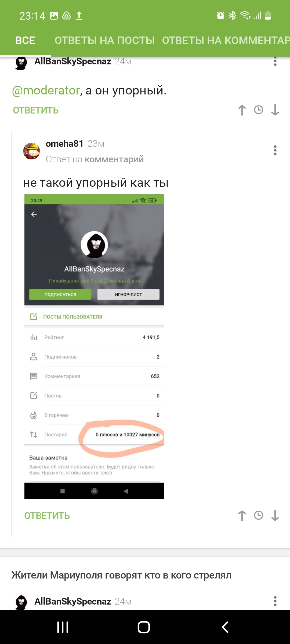Upvote omeha81's reply comment
Viewport: 290px width, 644px height.
[x=242, y=515]
